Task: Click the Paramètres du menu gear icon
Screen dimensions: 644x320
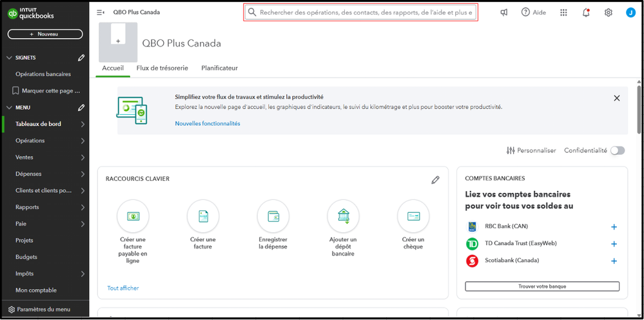Action: pos(12,309)
